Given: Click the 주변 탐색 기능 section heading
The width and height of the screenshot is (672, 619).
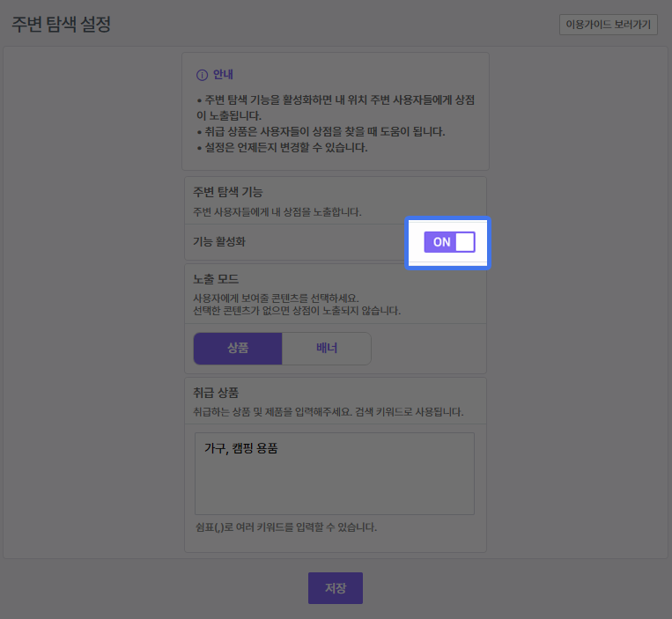Looking at the screenshot, I should pyautogui.click(x=228, y=191).
